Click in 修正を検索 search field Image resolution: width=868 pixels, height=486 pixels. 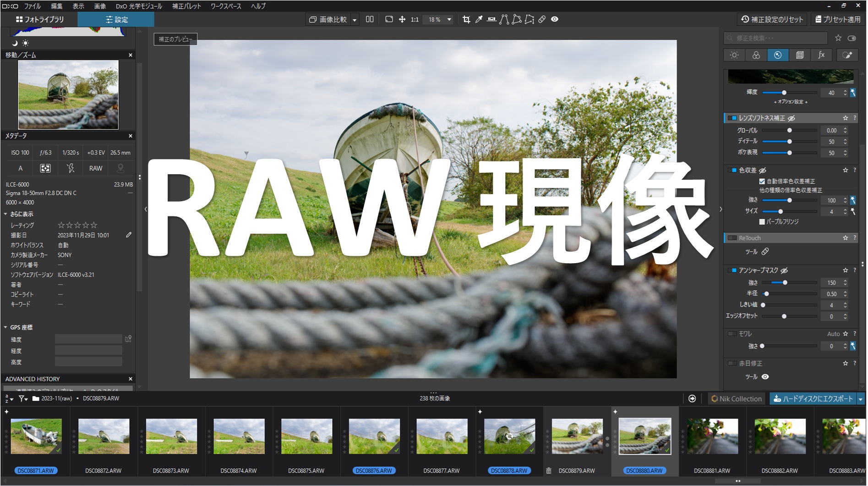775,38
